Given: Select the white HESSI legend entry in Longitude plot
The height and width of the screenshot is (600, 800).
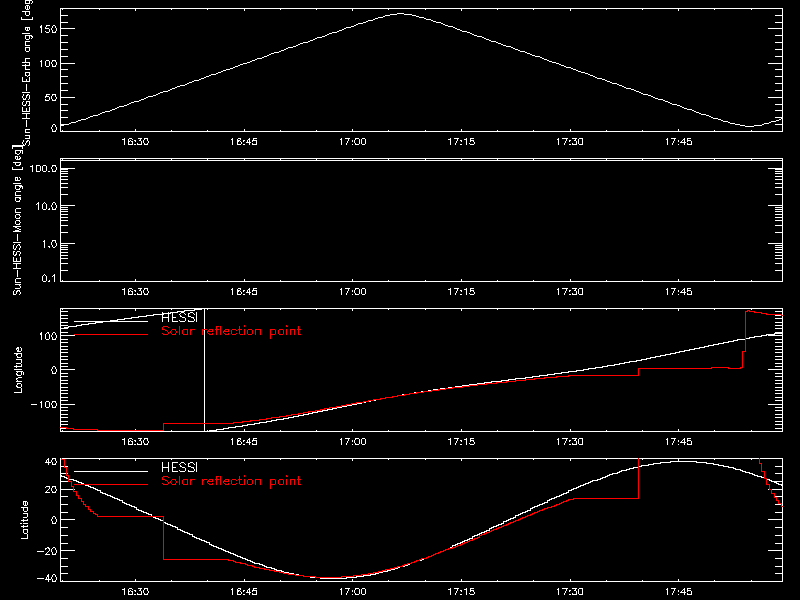Looking at the screenshot, I should (x=179, y=317).
